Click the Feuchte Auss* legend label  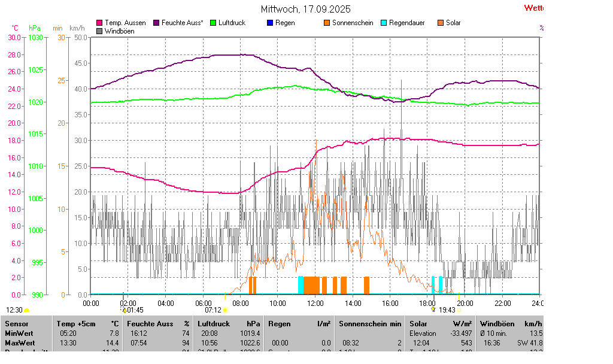[183, 23]
